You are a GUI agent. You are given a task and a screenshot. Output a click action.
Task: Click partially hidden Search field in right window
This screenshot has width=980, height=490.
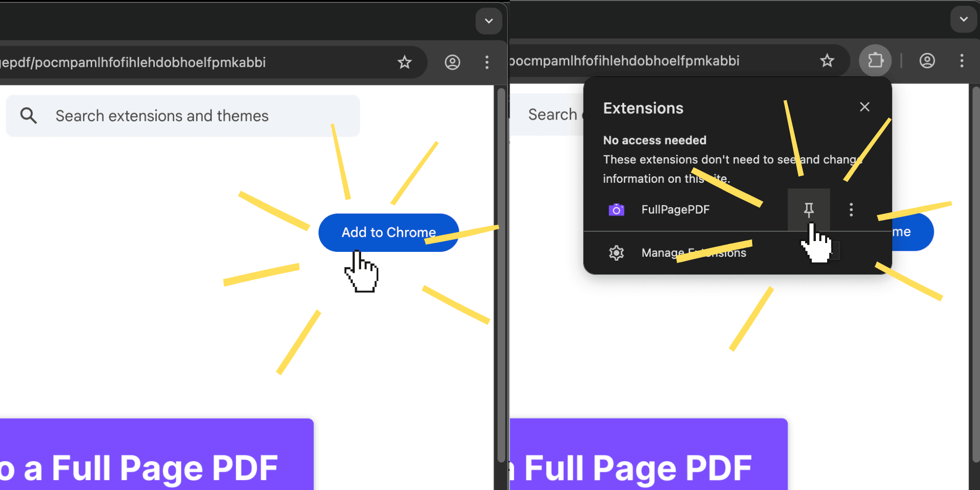coord(546,114)
